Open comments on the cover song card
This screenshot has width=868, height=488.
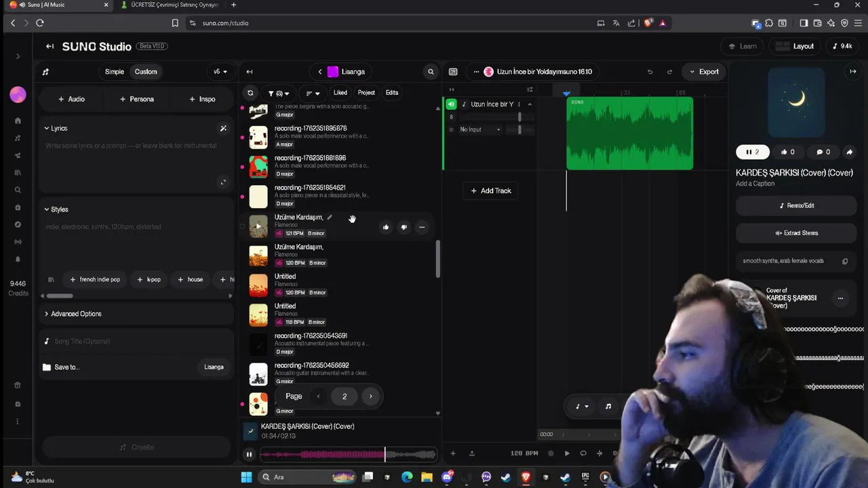pos(823,152)
